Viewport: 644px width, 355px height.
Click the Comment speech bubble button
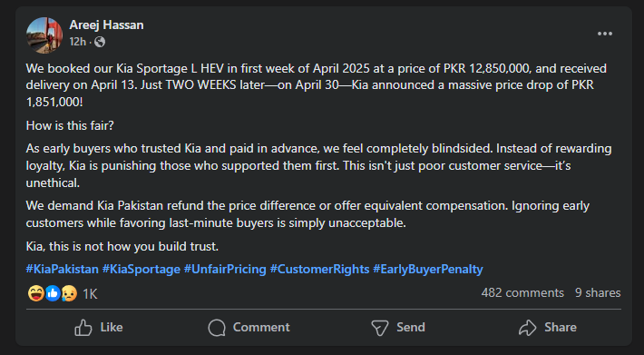point(249,328)
